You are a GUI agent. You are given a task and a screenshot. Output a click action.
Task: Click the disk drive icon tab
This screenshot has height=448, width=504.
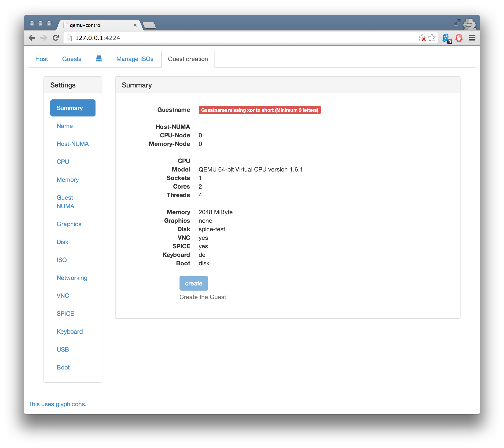(x=99, y=59)
